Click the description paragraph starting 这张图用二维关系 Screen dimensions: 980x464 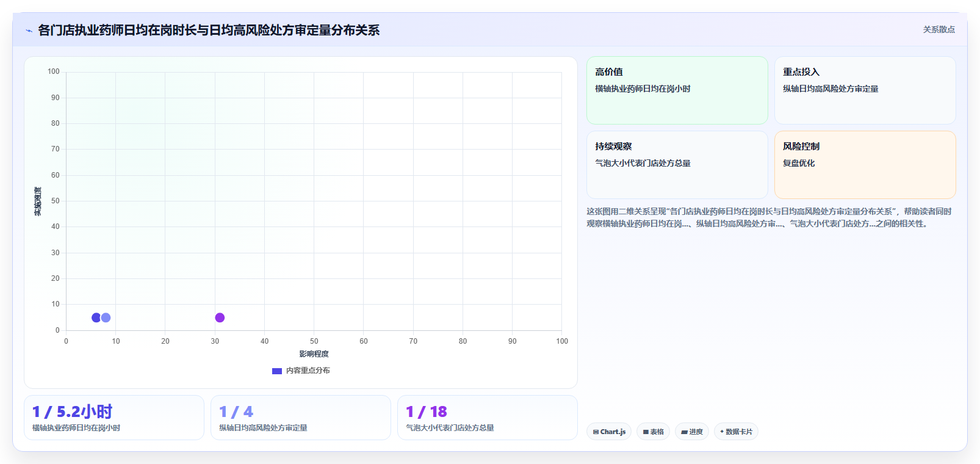[771, 217]
